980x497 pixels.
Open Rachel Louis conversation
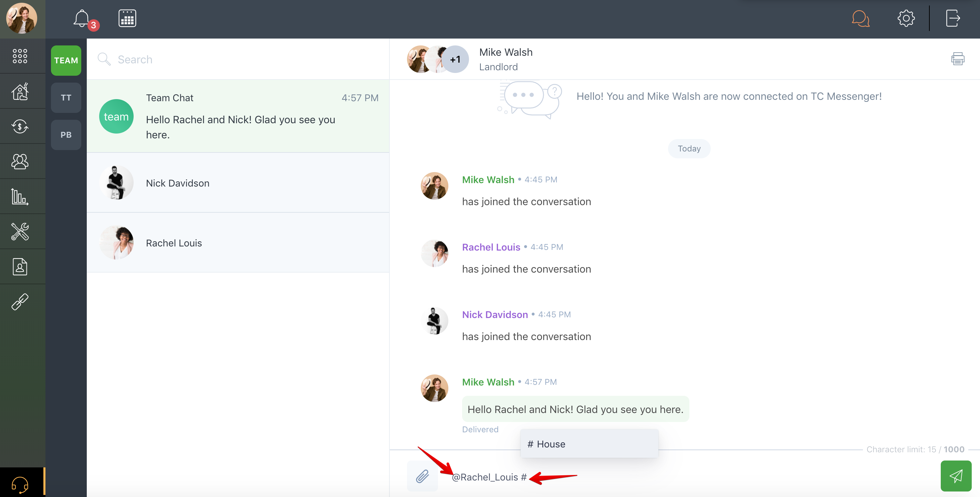(x=238, y=243)
